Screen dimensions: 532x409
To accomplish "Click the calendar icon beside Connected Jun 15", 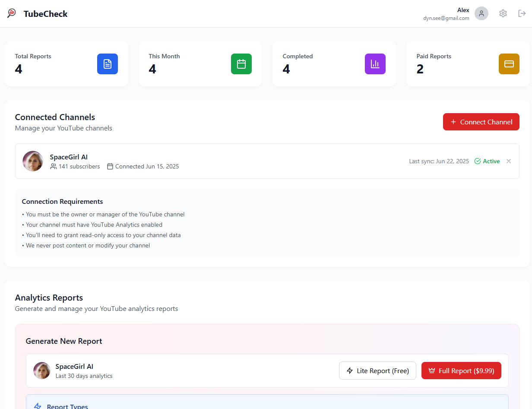I will (x=110, y=166).
